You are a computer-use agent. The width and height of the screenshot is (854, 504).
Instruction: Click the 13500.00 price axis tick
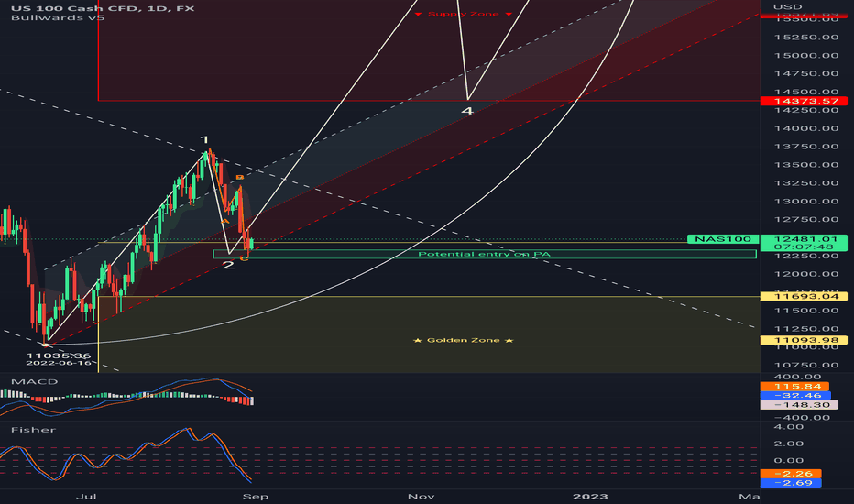806,165
